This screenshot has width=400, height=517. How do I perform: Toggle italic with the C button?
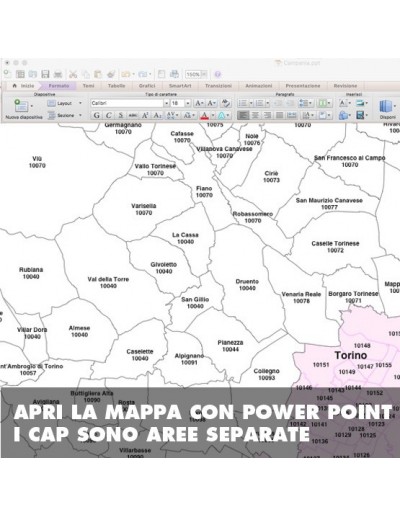108,115
